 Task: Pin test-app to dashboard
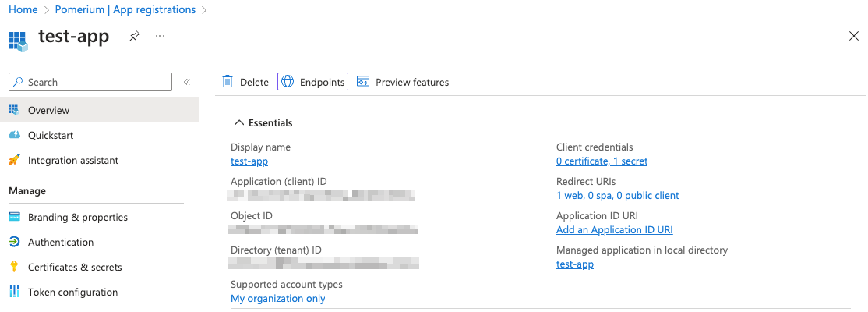tap(134, 37)
